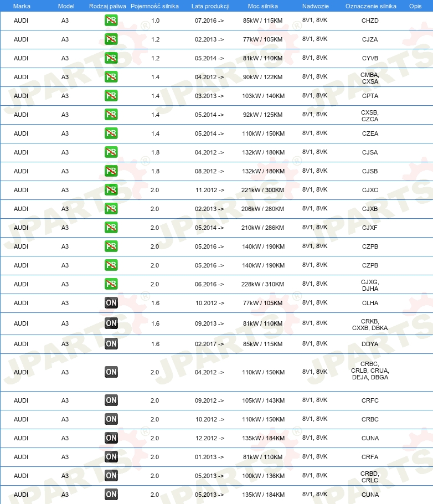Select the PB fuel icon for engine CYVB
The width and height of the screenshot is (433, 504).
[111, 58]
